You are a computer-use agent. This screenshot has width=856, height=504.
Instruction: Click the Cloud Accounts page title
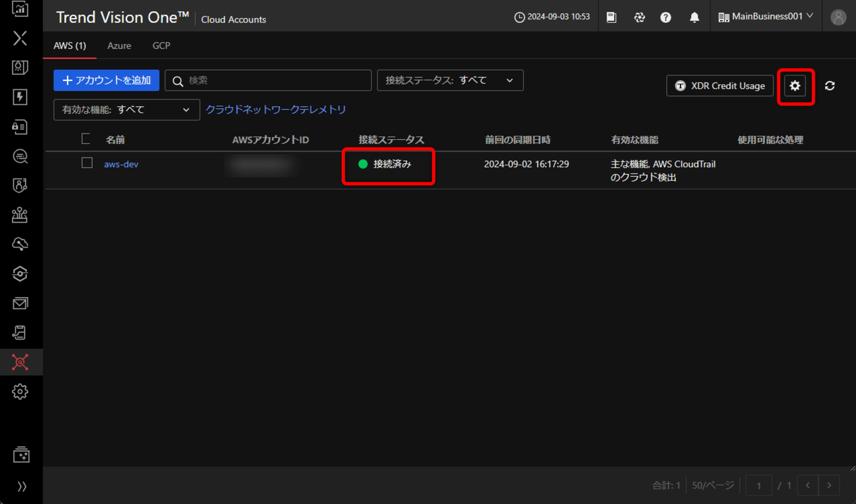pos(233,19)
